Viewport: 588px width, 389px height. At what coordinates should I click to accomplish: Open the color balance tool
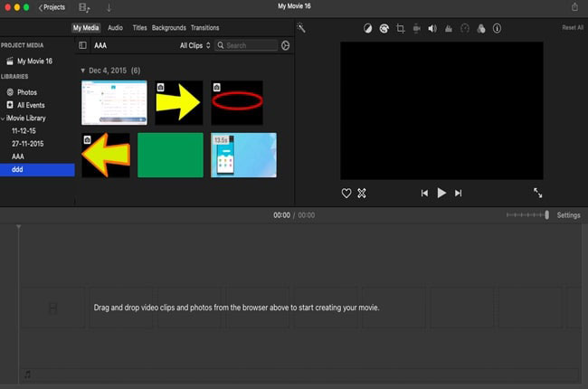[x=368, y=29]
